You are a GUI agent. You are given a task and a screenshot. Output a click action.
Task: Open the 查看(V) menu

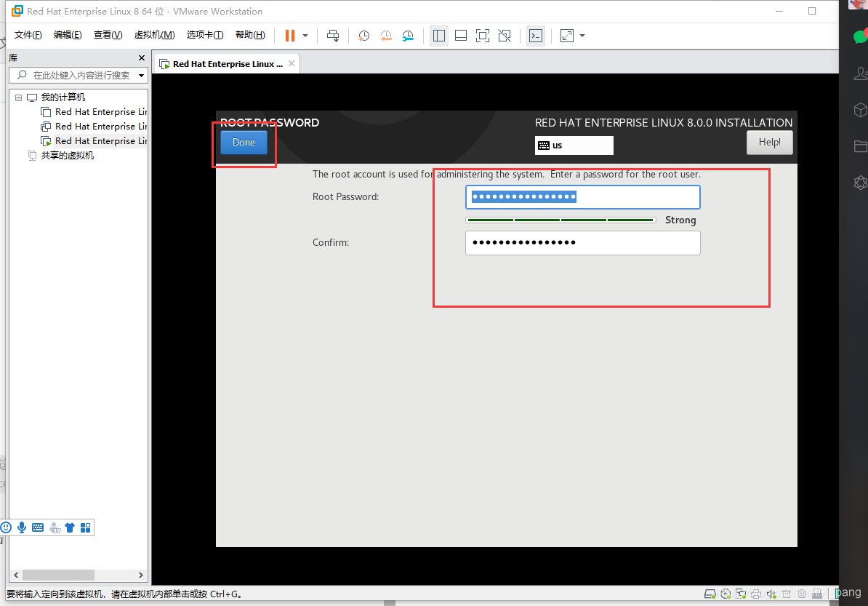108,35
